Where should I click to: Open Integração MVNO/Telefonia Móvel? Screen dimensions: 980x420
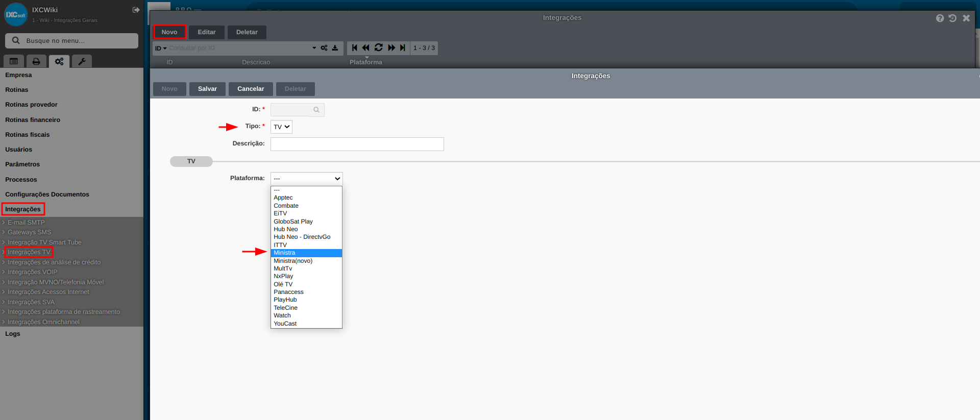[55, 282]
